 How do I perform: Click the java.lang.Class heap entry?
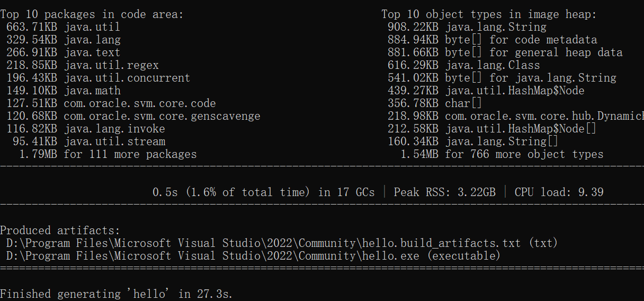[492, 65]
